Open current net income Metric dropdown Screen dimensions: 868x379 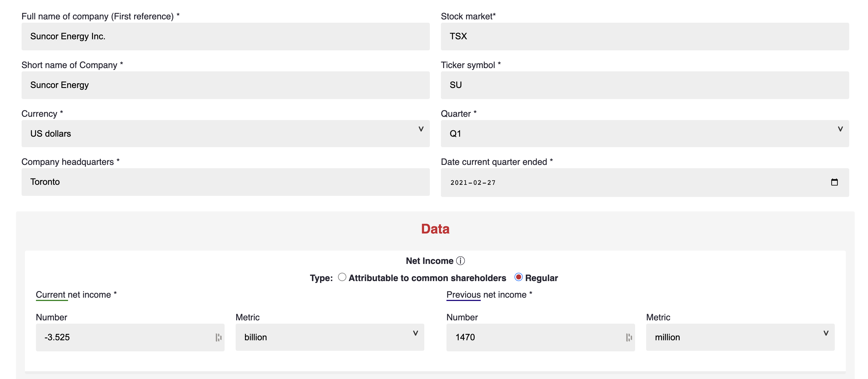pyautogui.click(x=329, y=337)
